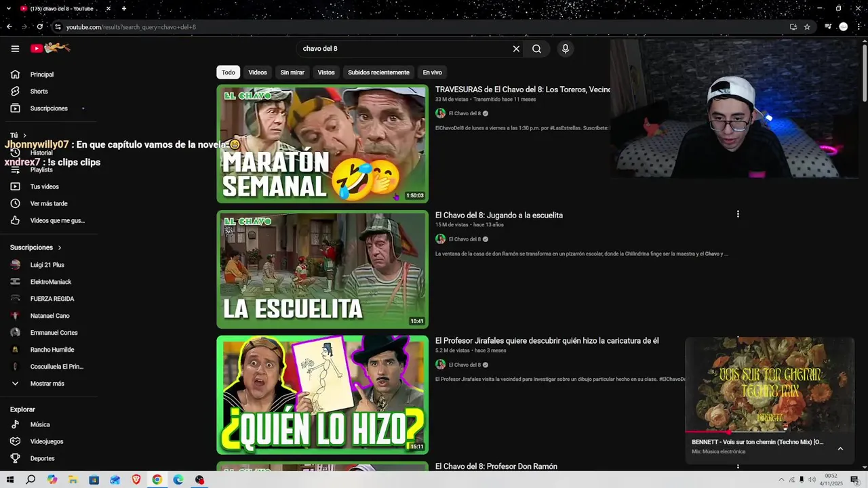Image resolution: width=868 pixels, height=488 pixels.
Task: Open Suscripciones in the sidebar
Action: [x=48, y=108]
